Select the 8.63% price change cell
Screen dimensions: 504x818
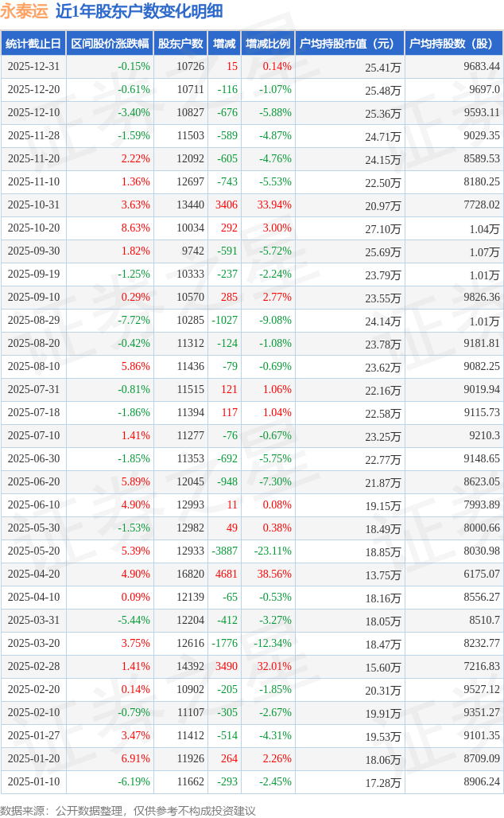pos(135,228)
